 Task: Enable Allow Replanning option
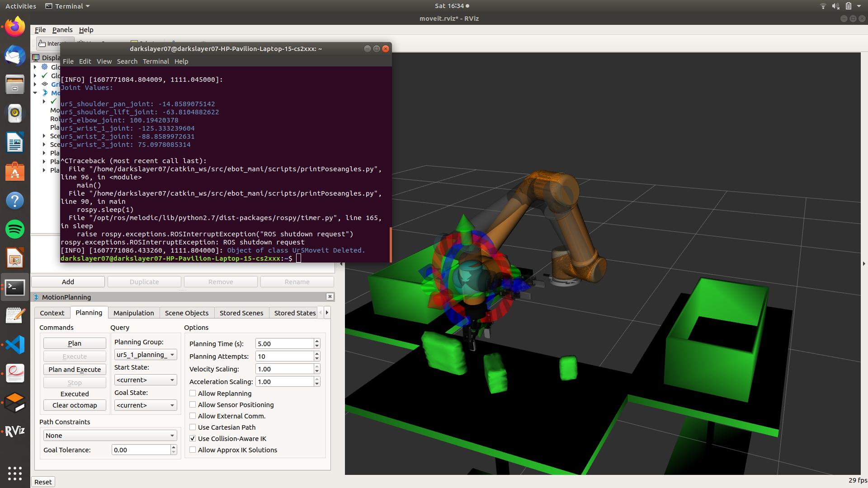[193, 393]
